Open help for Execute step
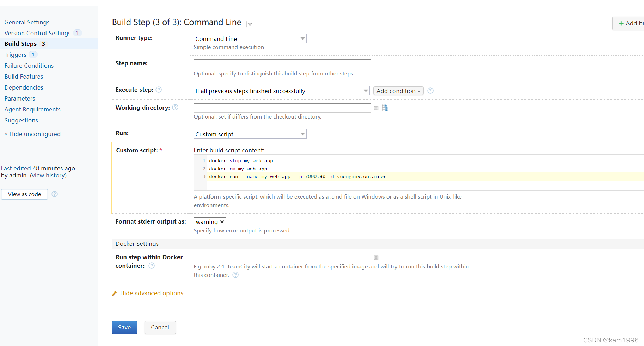 [159, 90]
